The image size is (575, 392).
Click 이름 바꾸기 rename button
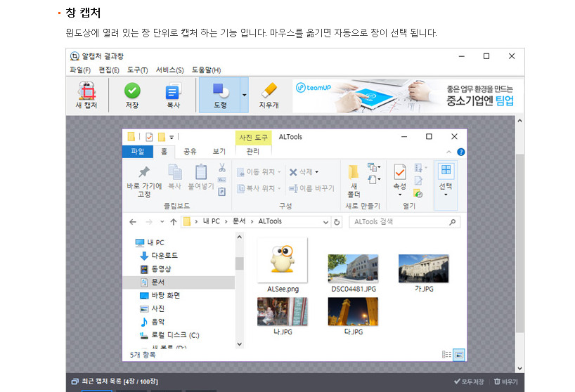(x=311, y=188)
